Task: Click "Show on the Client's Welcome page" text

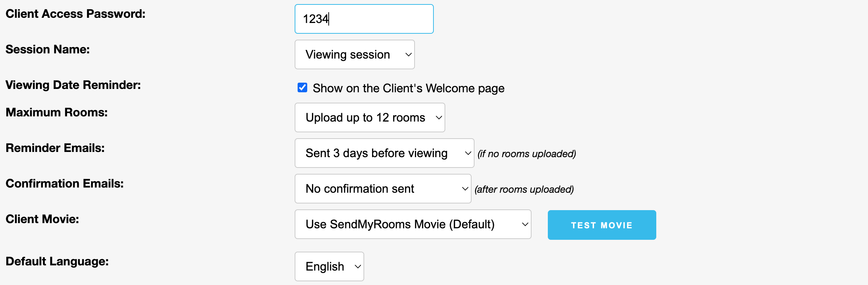Action: click(x=408, y=88)
